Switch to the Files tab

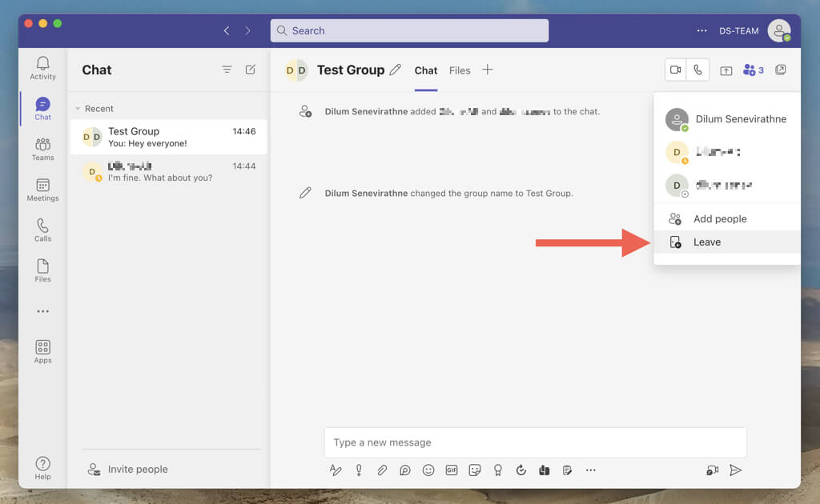click(x=460, y=70)
